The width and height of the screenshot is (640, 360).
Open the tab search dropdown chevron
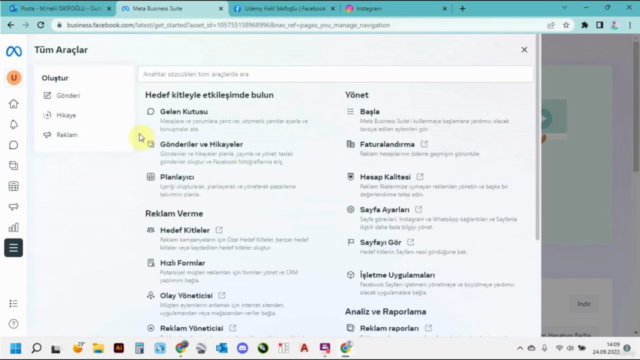coord(564,8)
